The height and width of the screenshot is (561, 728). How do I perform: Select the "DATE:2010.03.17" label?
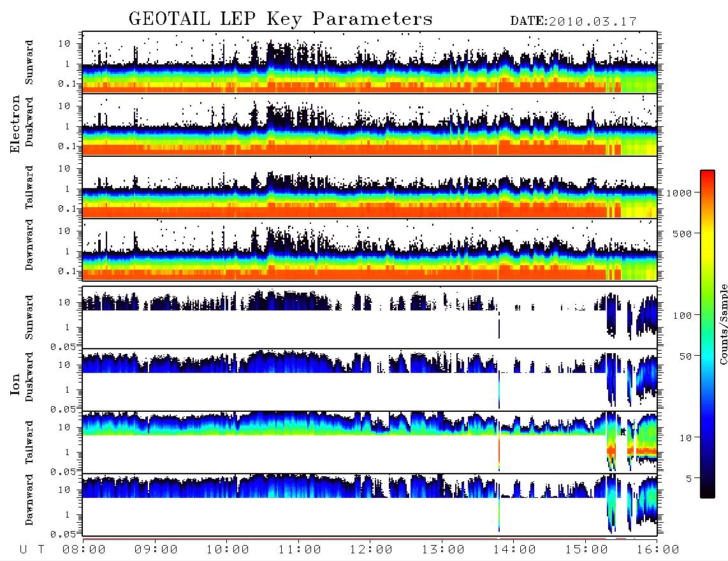(x=573, y=22)
